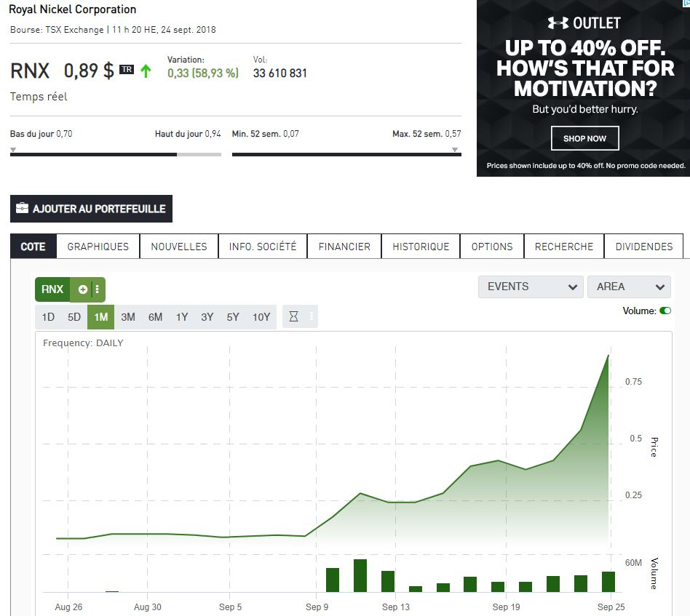
Task: Click the RNX symbol chip
Action: (52, 289)
